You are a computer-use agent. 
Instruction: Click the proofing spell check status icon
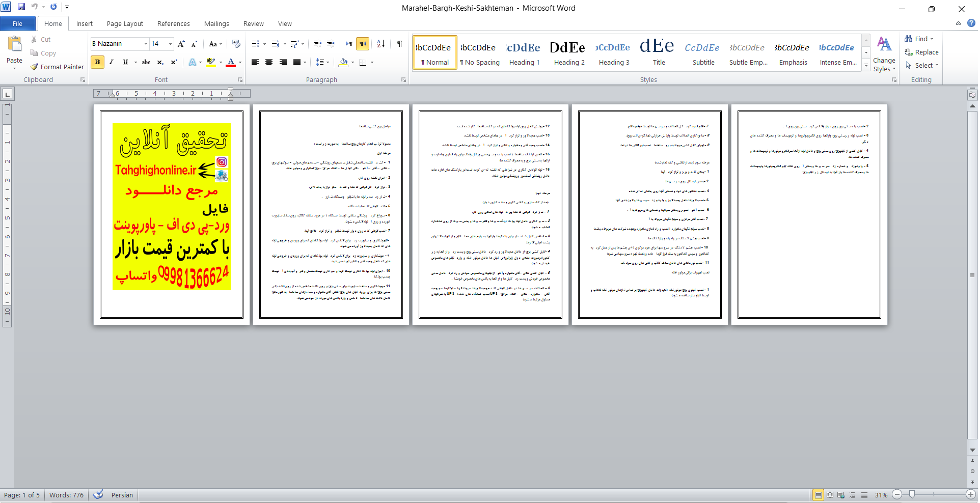coord(98,494)
